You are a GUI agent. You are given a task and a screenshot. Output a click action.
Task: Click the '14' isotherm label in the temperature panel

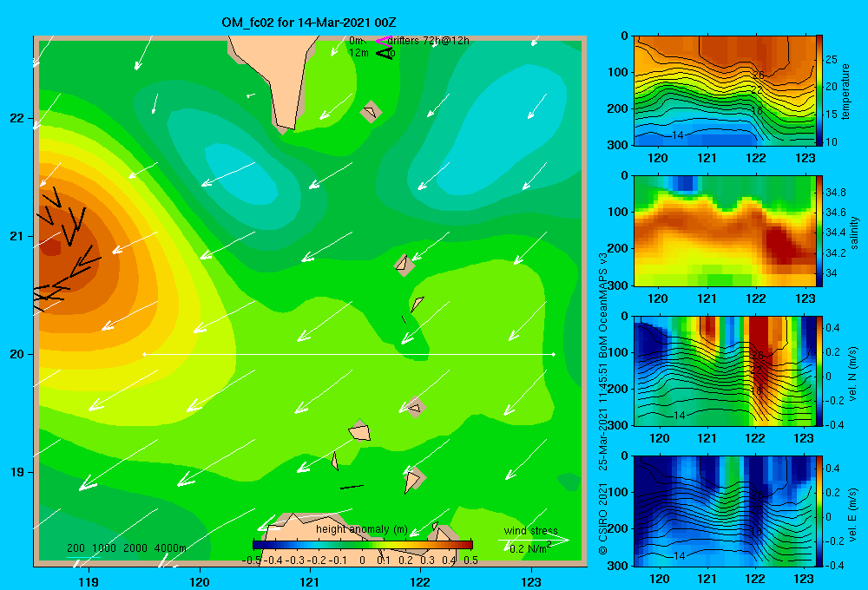coord(678,134)
